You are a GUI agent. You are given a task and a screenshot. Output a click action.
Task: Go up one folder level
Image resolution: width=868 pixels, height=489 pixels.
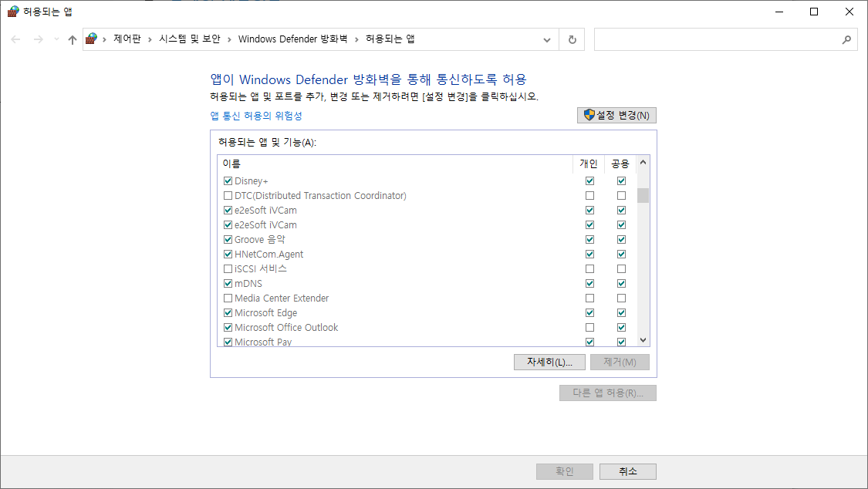pyautogui.click(x=72, y=39)
